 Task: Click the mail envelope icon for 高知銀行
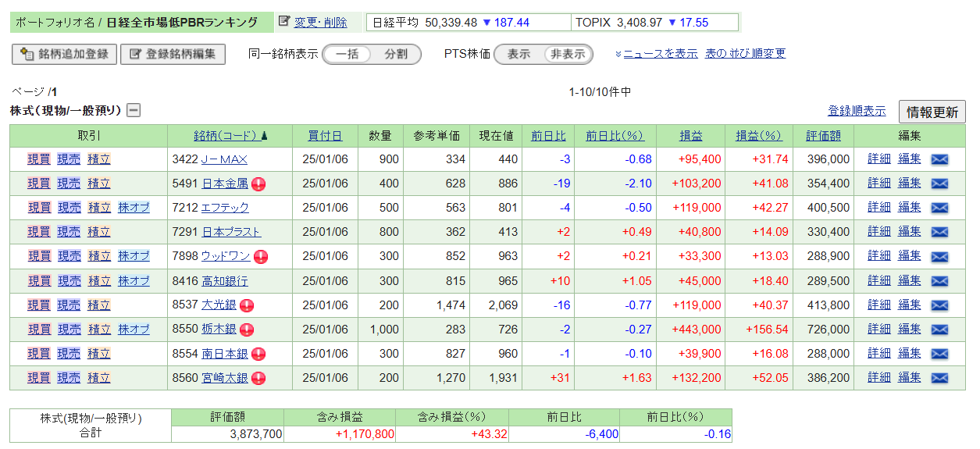(x=939, y=281)
